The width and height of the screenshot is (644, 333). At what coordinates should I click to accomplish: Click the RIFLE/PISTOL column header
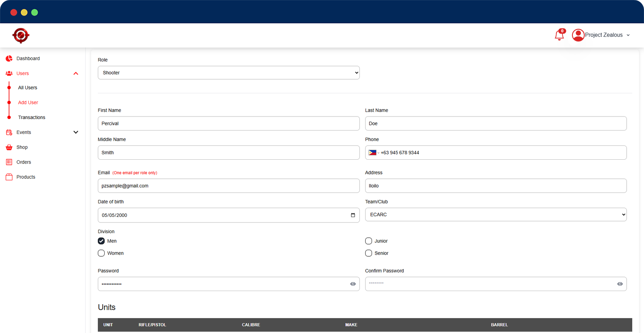coord(152,325)
